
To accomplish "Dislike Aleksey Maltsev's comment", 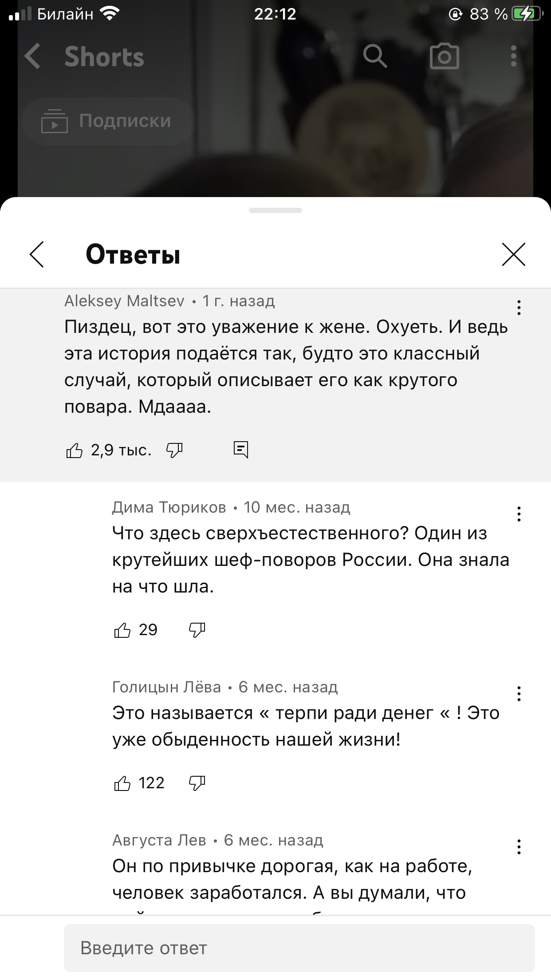I will click(x=174, y=450).
